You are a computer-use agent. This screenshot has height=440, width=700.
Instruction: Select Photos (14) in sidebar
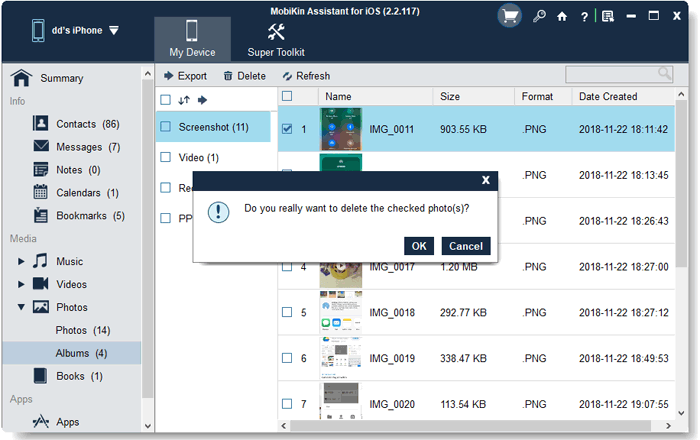point(83,330)
